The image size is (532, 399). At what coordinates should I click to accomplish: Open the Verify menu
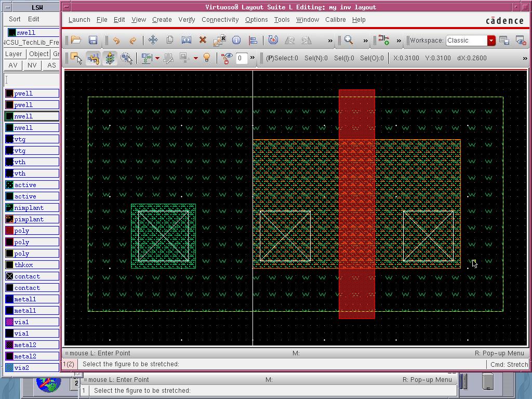(187, 20)
